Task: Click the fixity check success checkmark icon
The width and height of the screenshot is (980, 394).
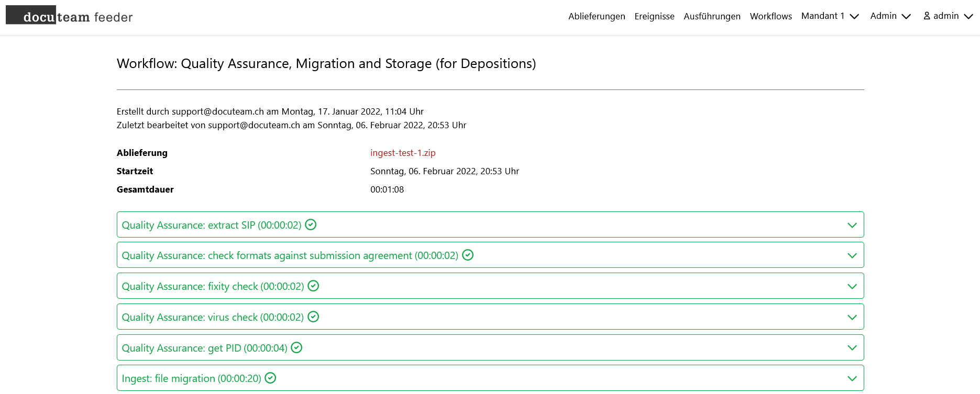Action: [x=313, y=286]
